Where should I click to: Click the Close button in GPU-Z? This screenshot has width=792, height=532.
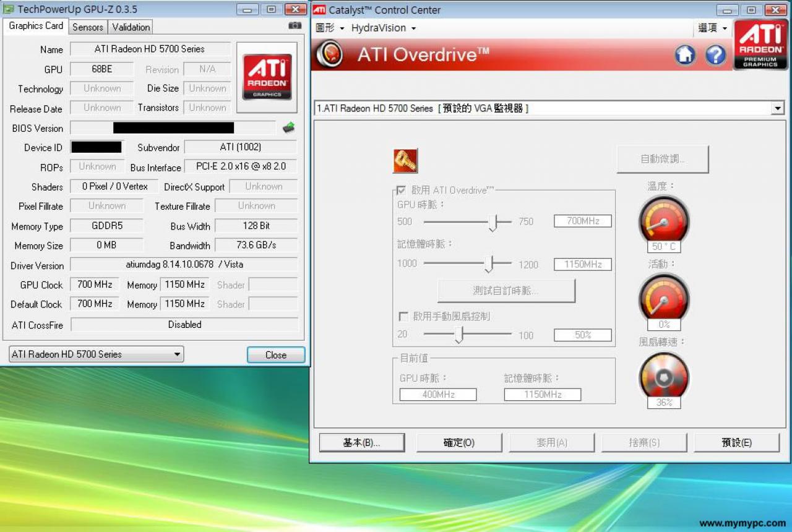point(276,355)
